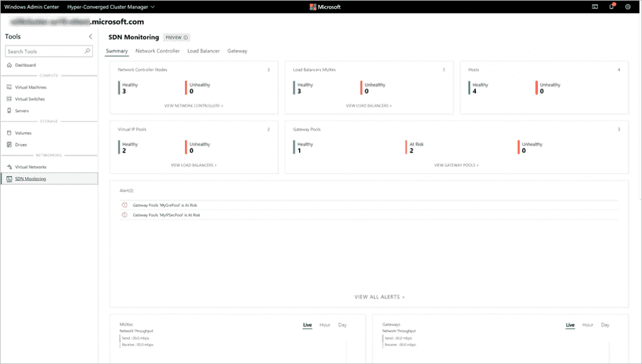Click the "Gateway Pools" card title
This screenshot has width=642, height=364.
click(x=307, y=129)
